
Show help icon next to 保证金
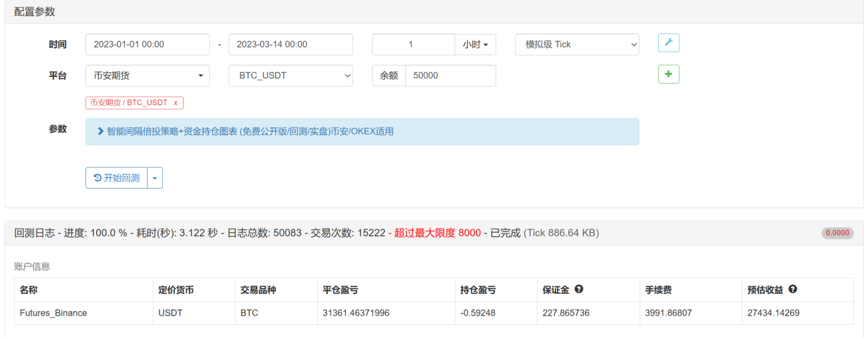[x=579, y=290]
